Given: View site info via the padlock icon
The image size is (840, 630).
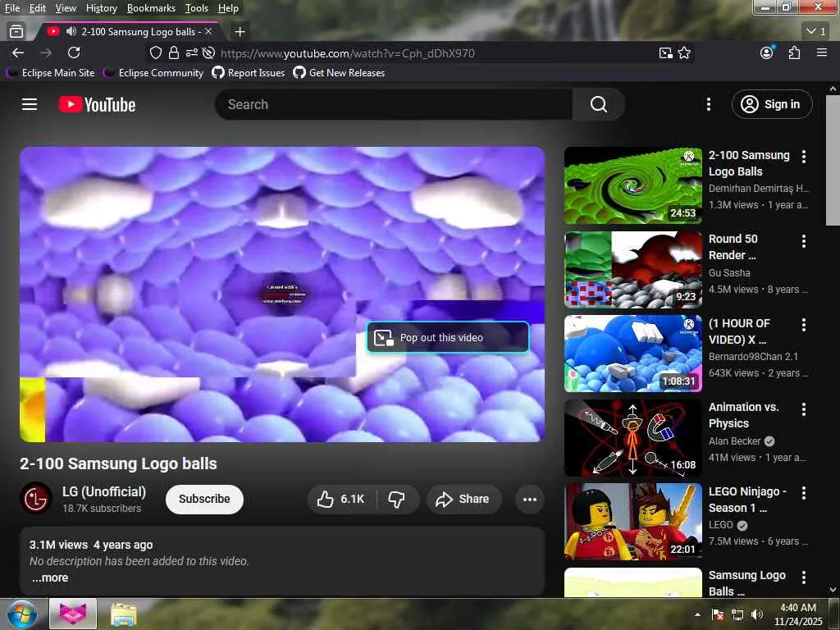Looking at the screenshot, I should point(174,53).
